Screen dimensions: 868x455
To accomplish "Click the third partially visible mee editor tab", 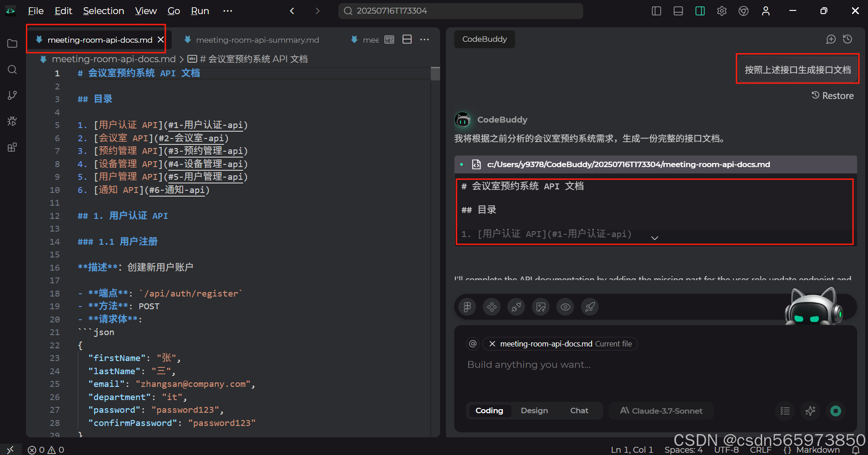I will click(365, 40).
